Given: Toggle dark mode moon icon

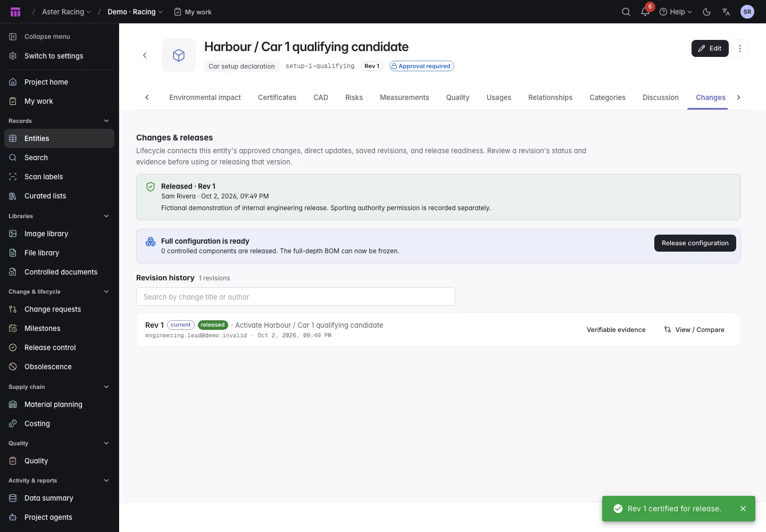Looking at the screenshot, I should [707, 12].
